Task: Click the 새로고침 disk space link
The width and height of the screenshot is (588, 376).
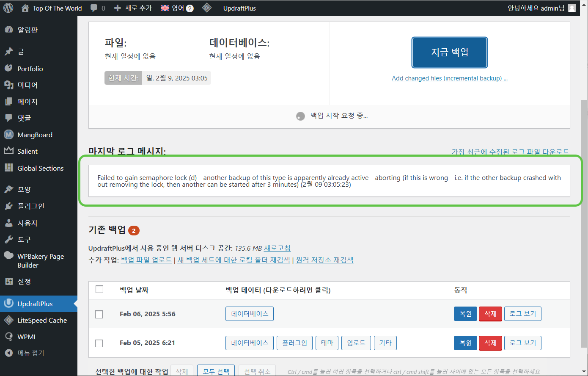Action: (278, 248)
